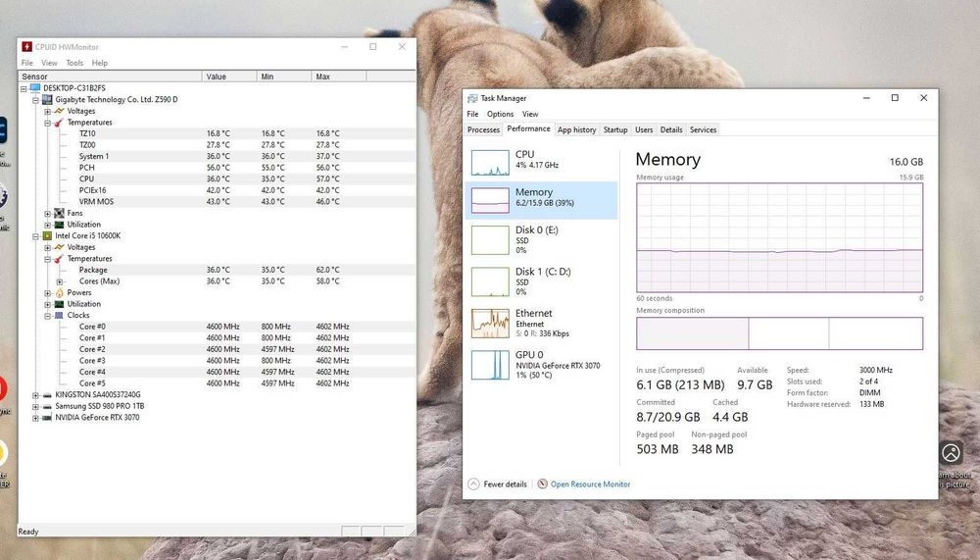Expand the Fans node

(47, 214)
